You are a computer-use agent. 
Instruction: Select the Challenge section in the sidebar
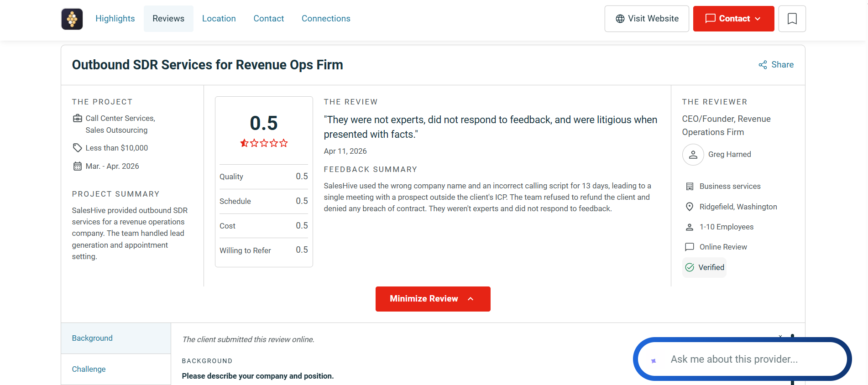116,369
